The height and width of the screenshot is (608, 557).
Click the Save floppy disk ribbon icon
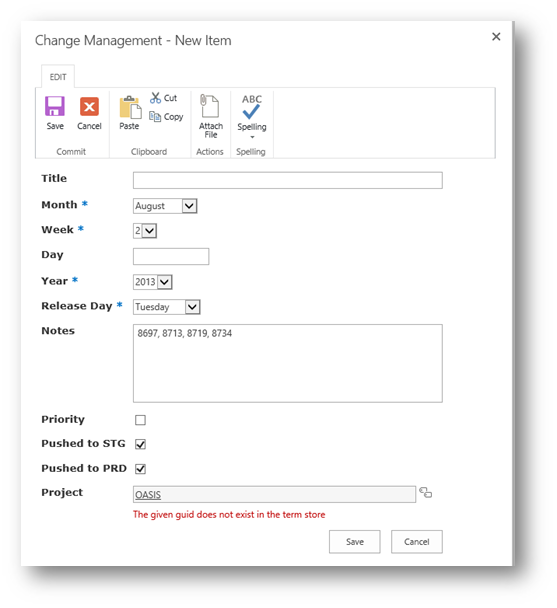tap(55, 106)
